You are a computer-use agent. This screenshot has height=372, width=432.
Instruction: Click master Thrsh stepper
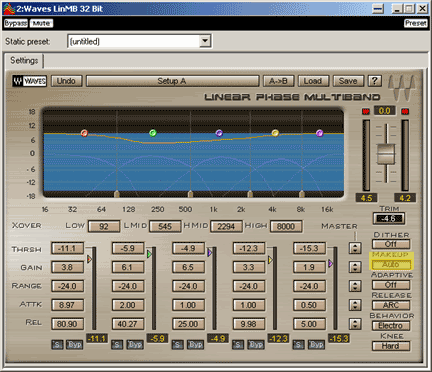point(355,248)
